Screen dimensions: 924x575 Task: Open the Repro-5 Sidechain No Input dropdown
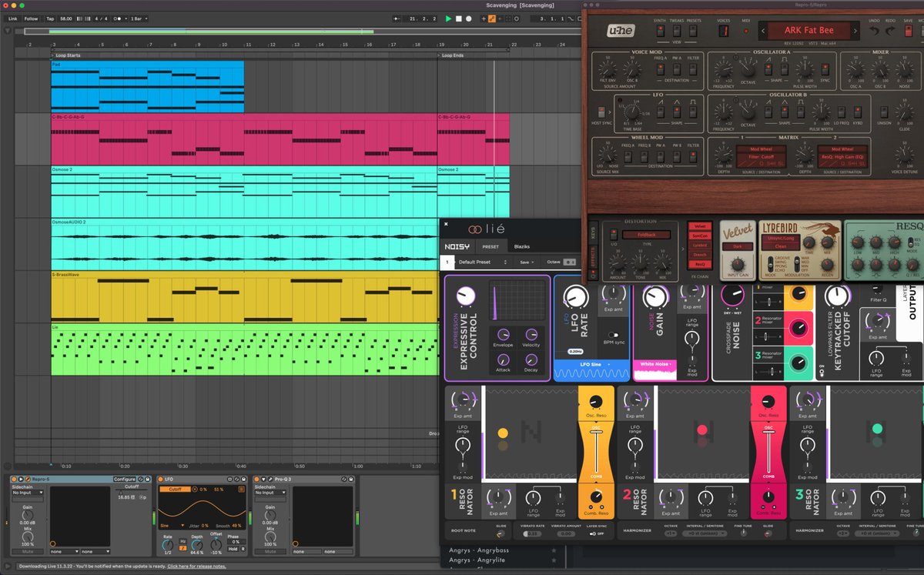coord(28,493)
